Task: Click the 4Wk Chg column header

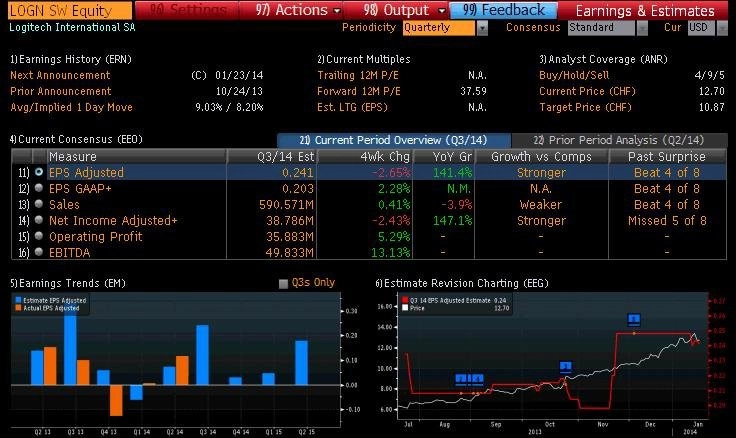Action: click(x=364, y=156)
